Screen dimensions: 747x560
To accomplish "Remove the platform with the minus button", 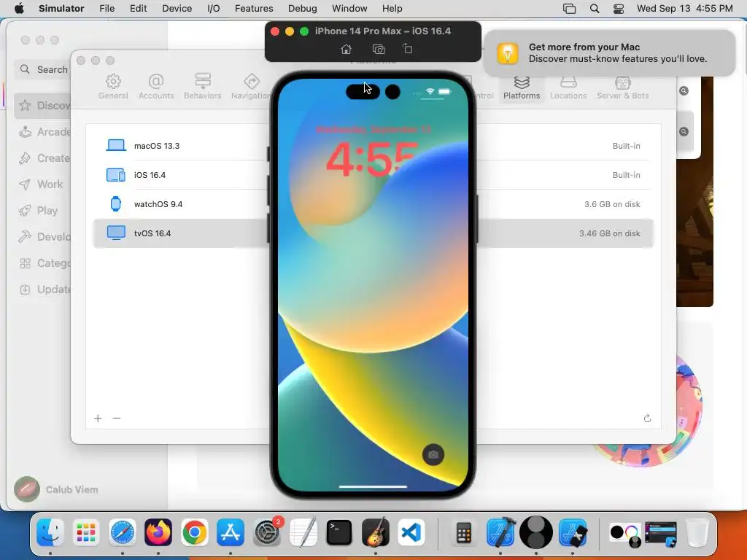I will (x=117, y=418).
